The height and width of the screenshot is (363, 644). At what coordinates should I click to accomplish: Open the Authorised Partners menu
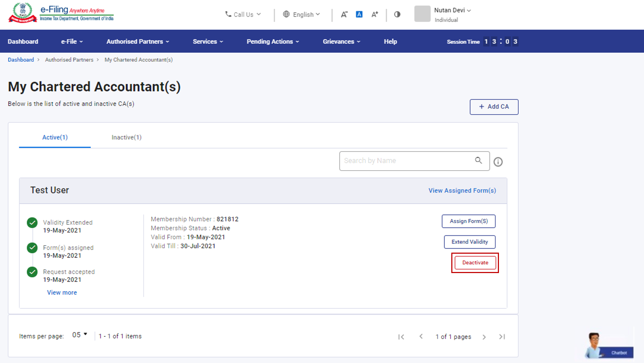pos(138,42)
